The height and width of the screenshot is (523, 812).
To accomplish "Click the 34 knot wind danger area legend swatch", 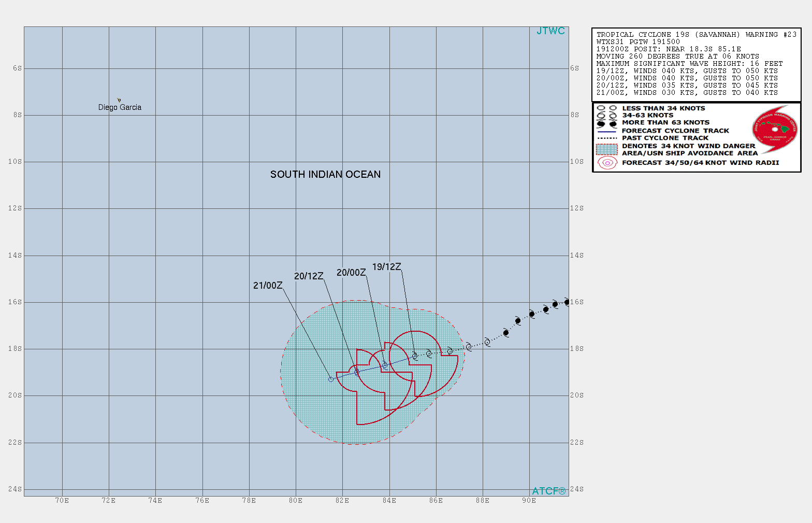I will (x=607, y=150).
